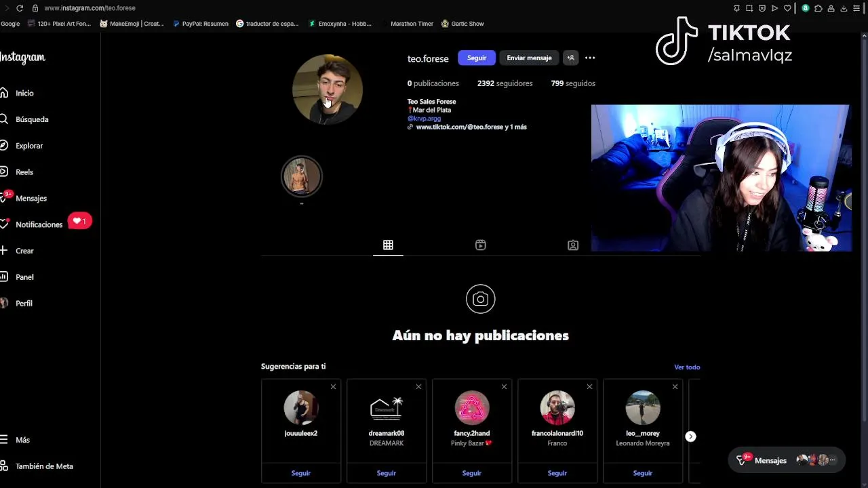Click similar accounts add-person icon
This screenshot has width=868, height=488.
571,58
